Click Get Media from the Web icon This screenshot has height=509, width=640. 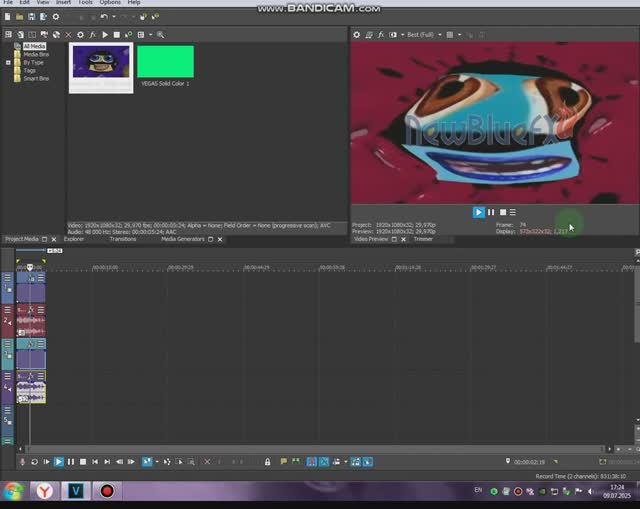coord(56,35)
